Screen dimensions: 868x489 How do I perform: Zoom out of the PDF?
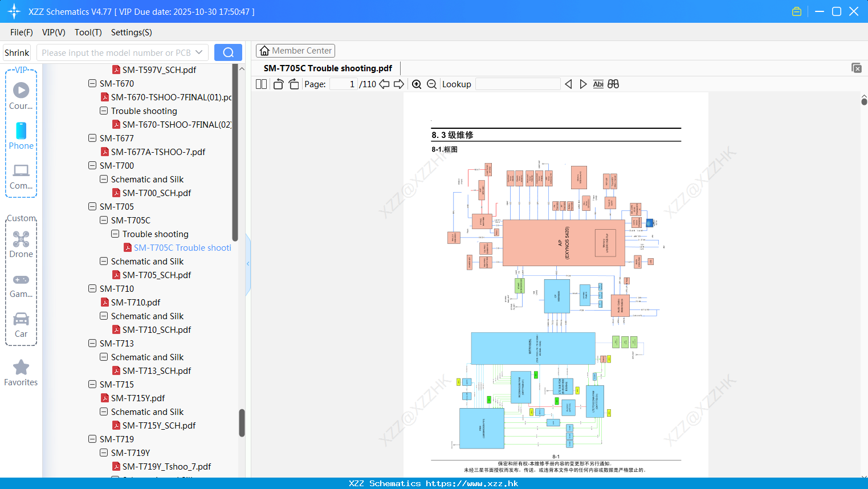coord(431,84)
